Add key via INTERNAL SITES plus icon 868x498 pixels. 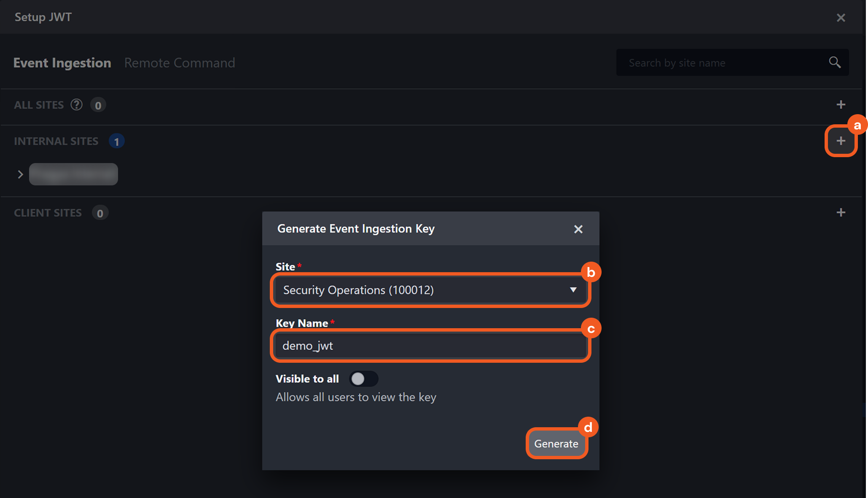pos(841,141)
